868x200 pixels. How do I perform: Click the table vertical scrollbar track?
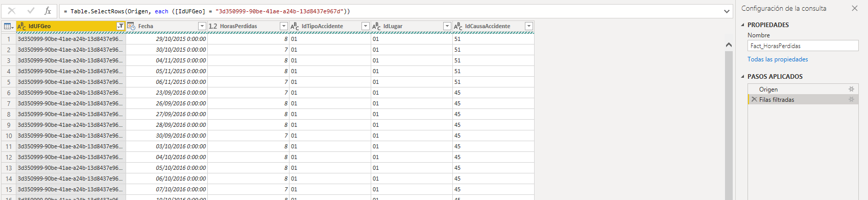coord(729,125)
